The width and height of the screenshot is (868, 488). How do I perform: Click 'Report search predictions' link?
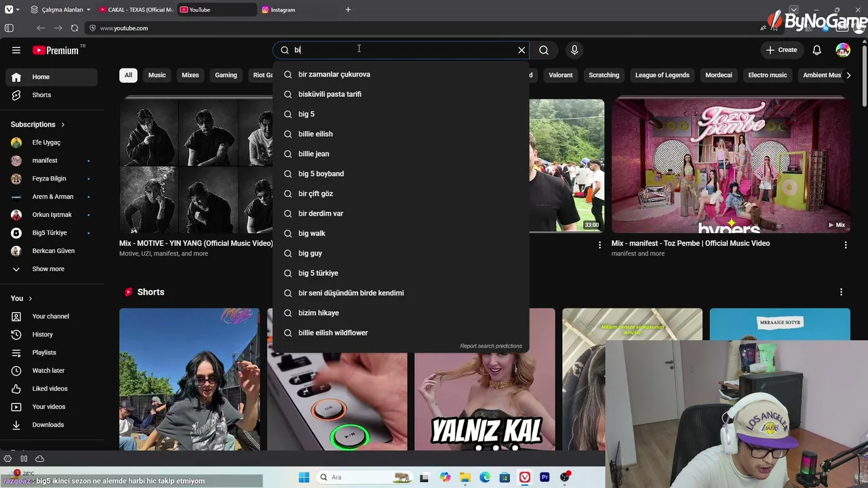click(491, 346)
